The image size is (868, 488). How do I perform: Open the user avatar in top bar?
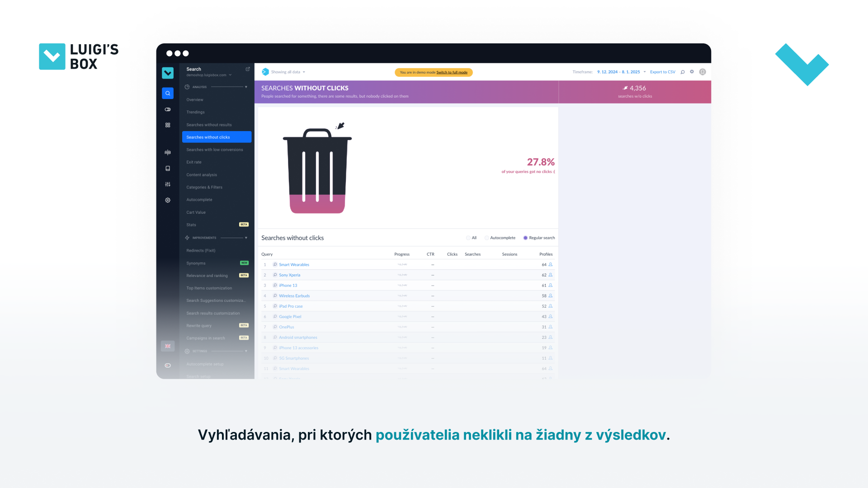point(703,72)
